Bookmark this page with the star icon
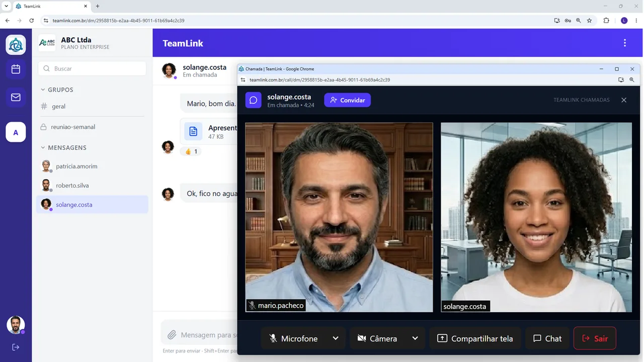This screenshot has height=362, width=644. click(x=589, y=21)
